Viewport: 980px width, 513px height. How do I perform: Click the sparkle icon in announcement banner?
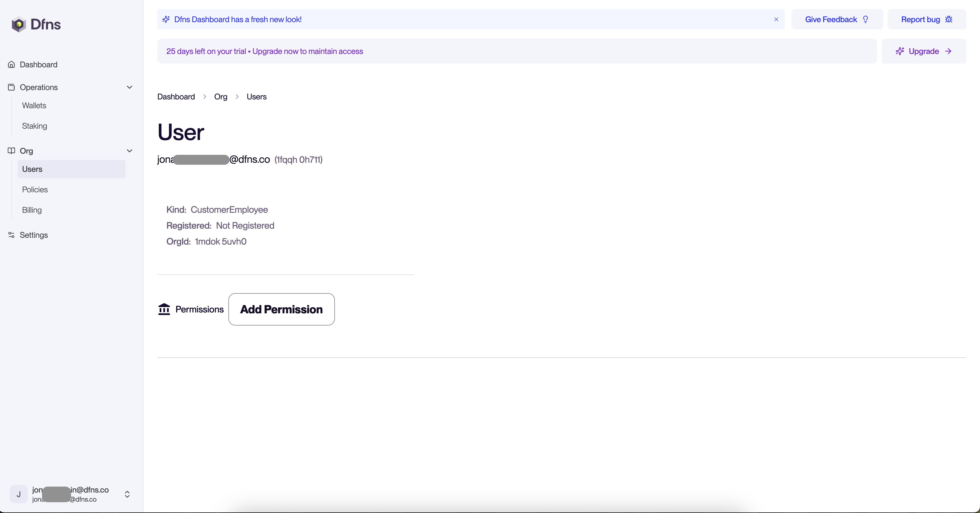coord(166,19)
